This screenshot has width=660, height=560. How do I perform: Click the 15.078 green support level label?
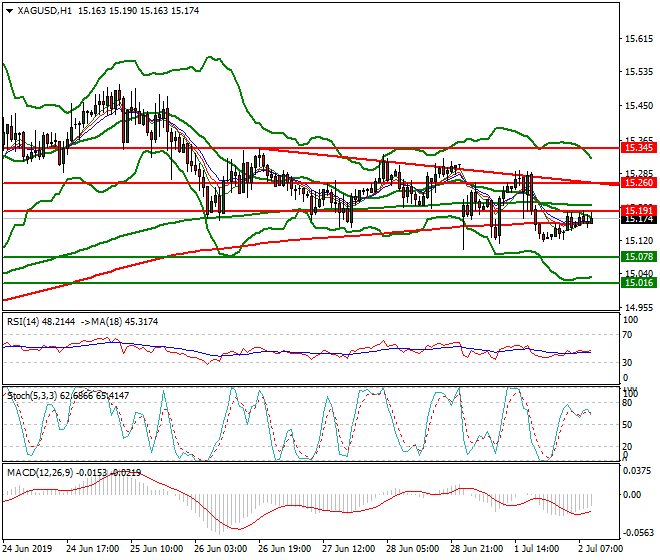(639, 256)
